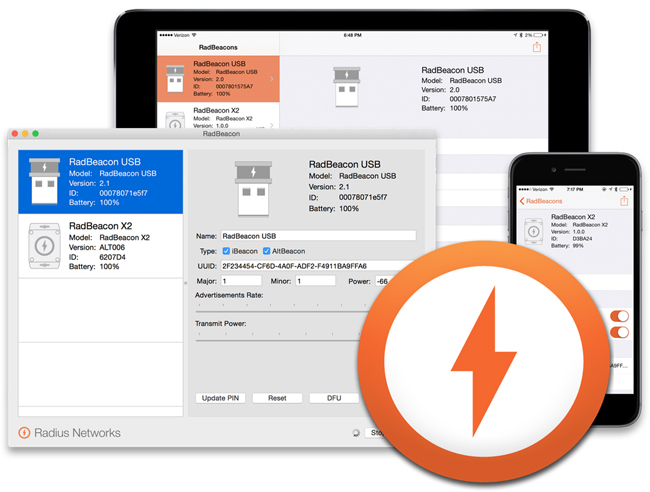
Task: Click the Minor value field
Action: coord(315,281)
